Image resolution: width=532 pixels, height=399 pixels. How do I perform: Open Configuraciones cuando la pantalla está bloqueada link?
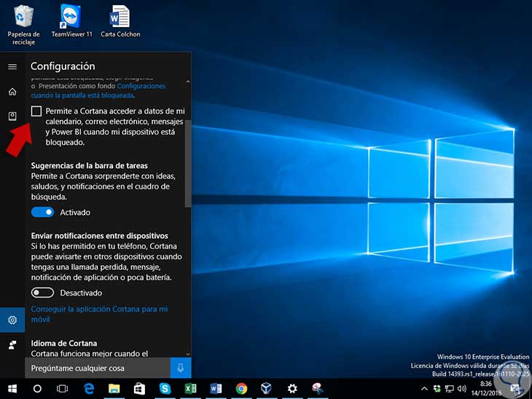point(98,91)
